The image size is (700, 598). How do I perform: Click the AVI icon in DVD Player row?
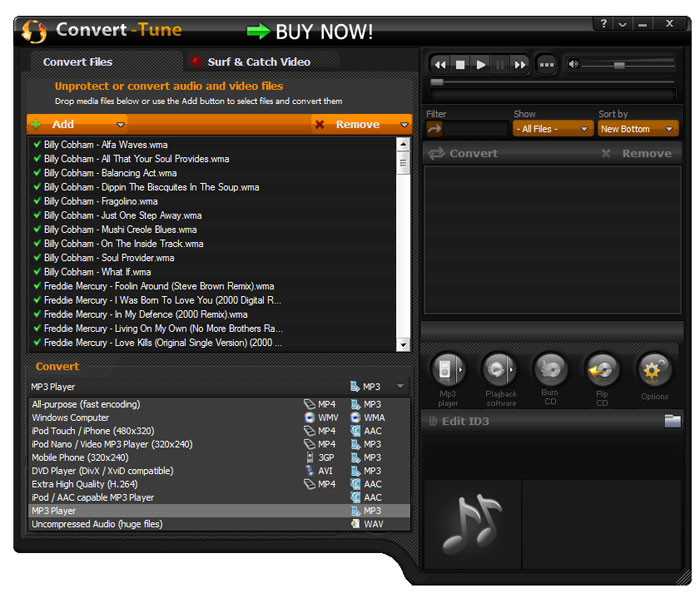(310, 470)
